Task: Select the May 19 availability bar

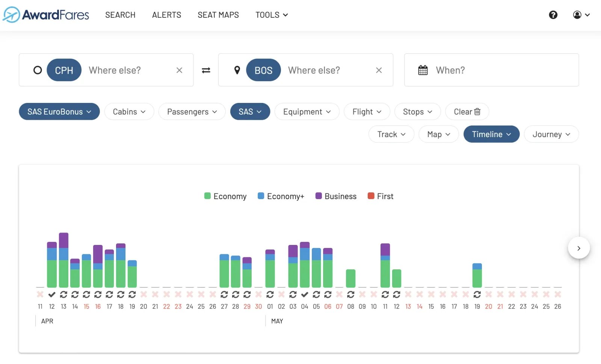Action: coord(477,275)
